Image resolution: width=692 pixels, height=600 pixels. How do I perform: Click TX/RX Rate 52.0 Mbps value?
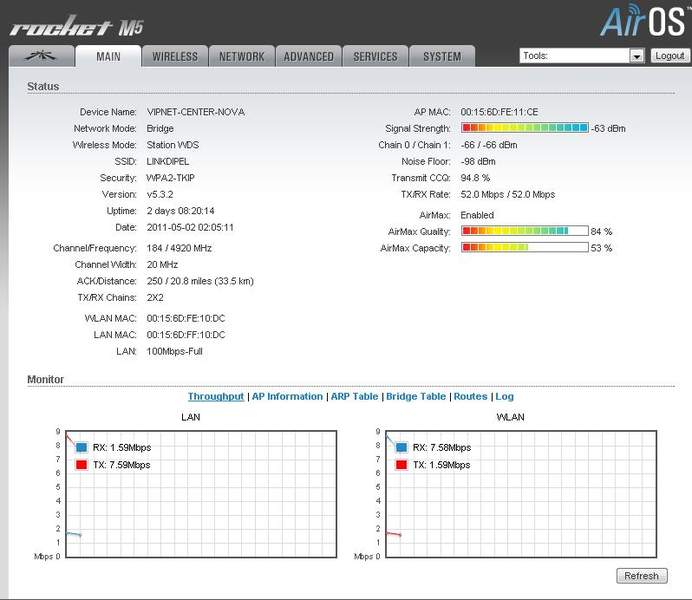(508, 195)
